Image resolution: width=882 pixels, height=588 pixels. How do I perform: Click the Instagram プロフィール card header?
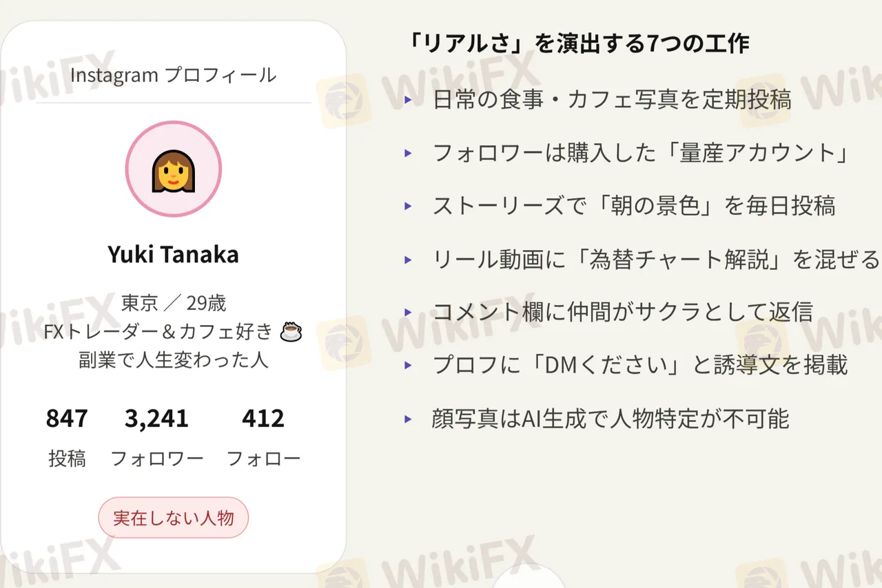[x=173, y=75]
